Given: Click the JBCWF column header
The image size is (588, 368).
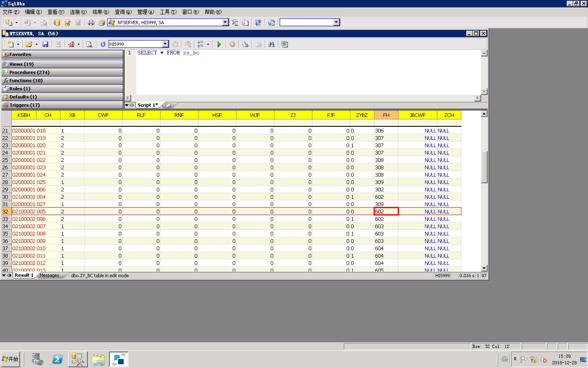Looking at the screenshot, I should [x=418, y=115].
